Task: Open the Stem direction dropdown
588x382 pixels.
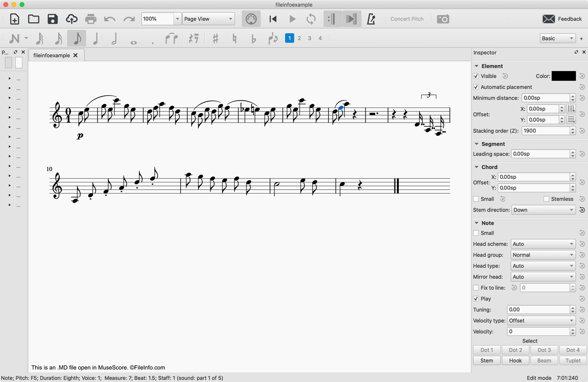Action: click(x=543, y=210)
